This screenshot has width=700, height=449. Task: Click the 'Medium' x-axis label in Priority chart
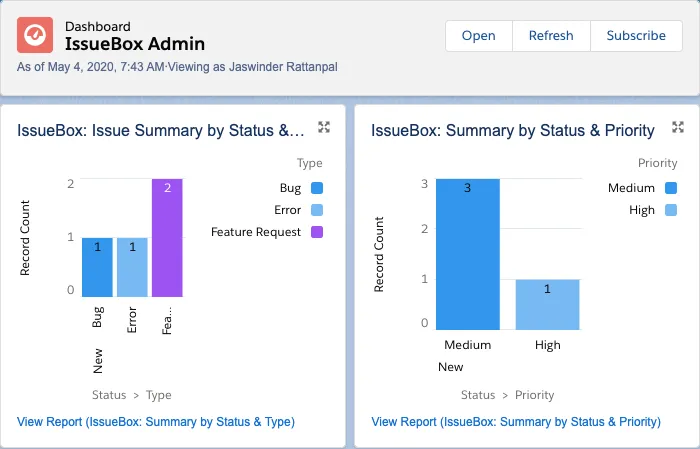click(468, 345)
